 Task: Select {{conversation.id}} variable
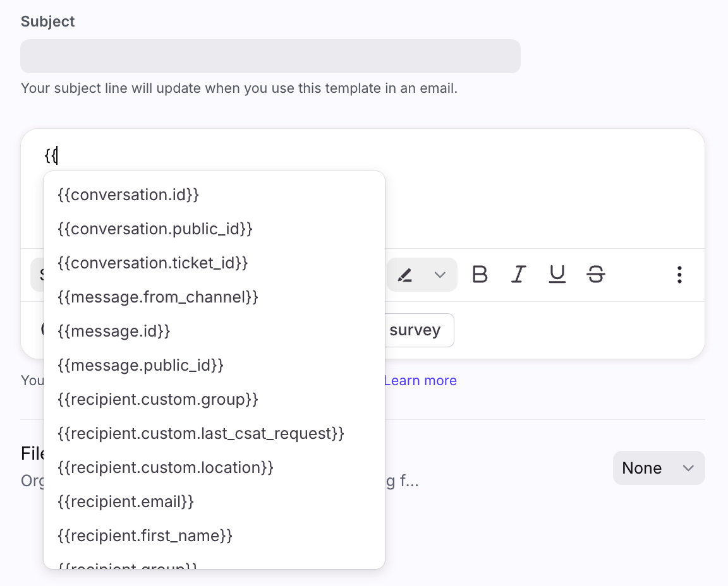[128, 194]
